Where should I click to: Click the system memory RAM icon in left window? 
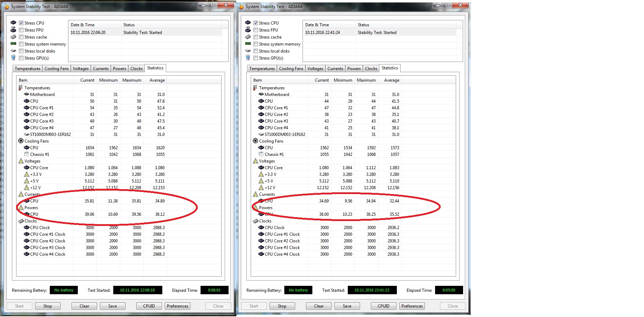13,44
